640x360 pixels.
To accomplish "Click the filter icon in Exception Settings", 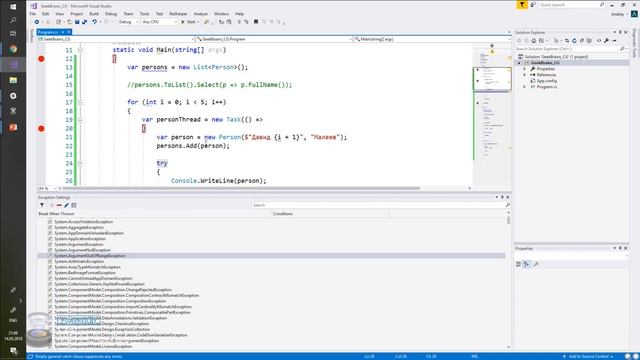I will pos(42,205).
